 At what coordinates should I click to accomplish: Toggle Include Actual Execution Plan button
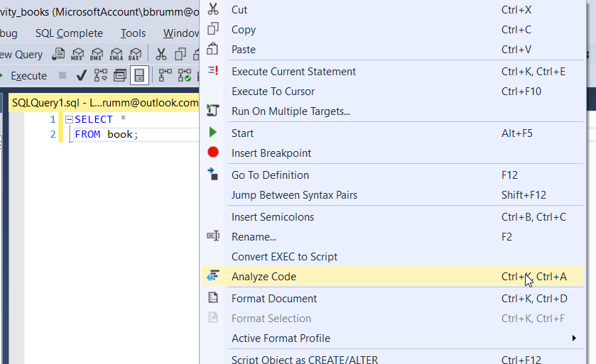(x=166, y=75)
